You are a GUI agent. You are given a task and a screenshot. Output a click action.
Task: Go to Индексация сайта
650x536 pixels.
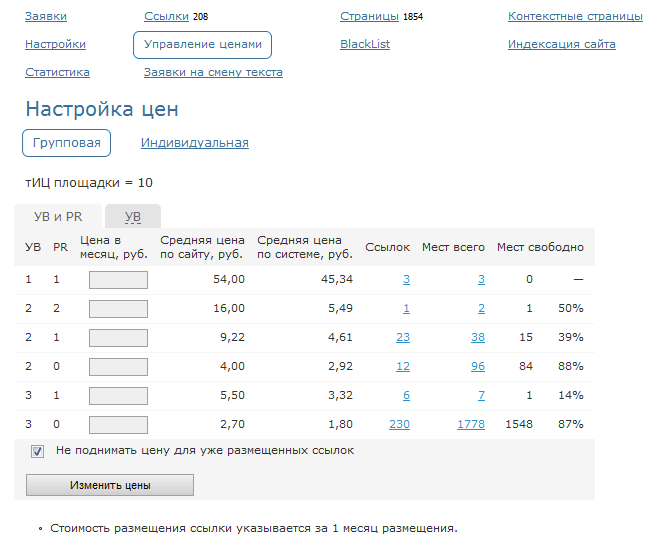[x=561, y=45]
